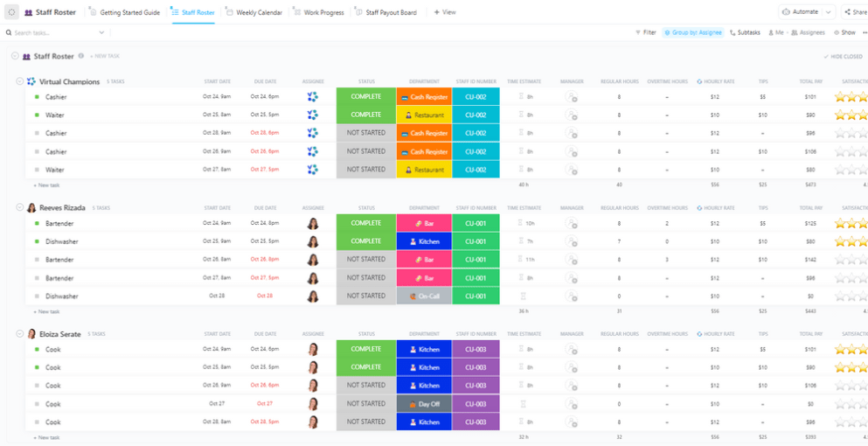Click the status square of the first Bartender task

[37, 223]
